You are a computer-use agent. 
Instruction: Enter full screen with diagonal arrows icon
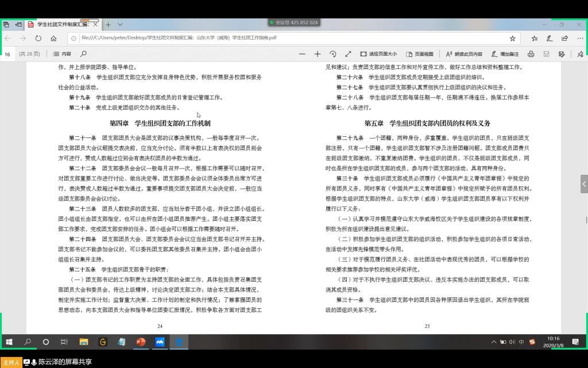[348, 54]
